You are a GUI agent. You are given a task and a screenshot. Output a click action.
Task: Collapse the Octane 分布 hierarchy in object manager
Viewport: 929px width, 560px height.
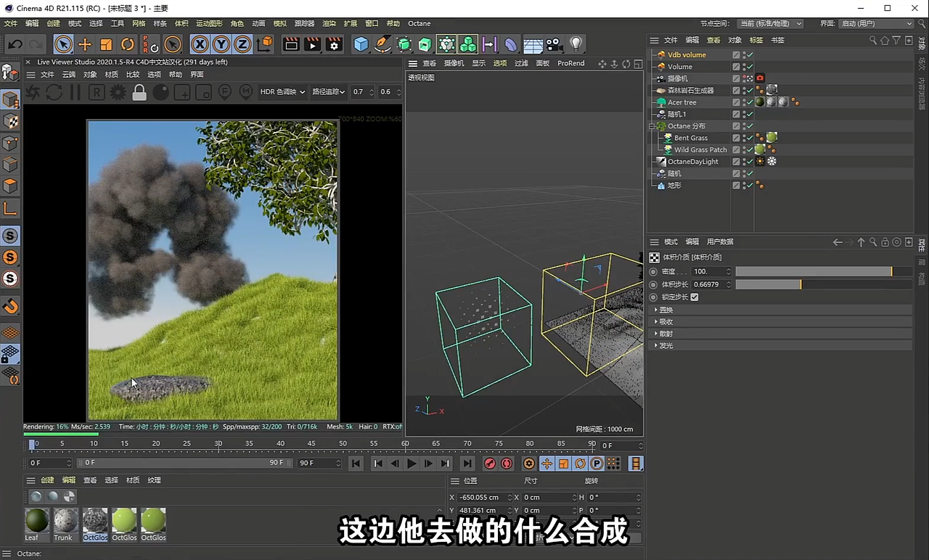652,125
